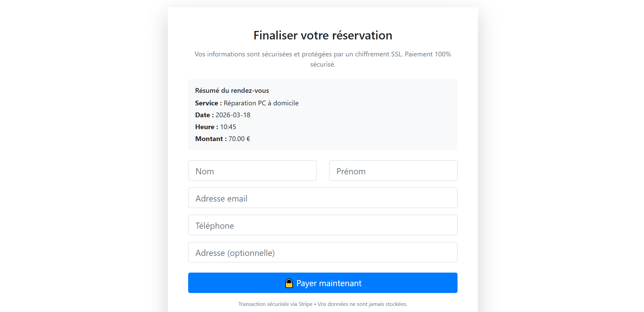Click the bold Date label
Viewport: 644px width, 312px height.
pos(204,115)
